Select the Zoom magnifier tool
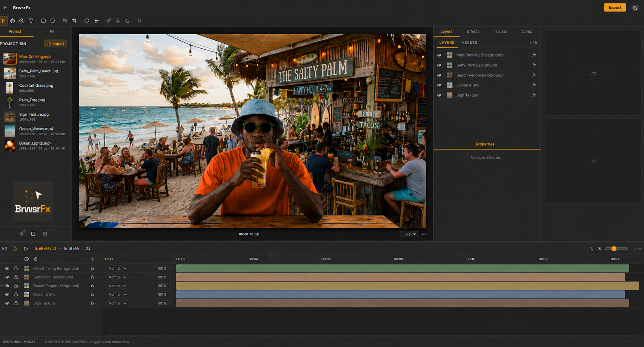The width and height of the screenshot is (644, 347). coord(22,21)
